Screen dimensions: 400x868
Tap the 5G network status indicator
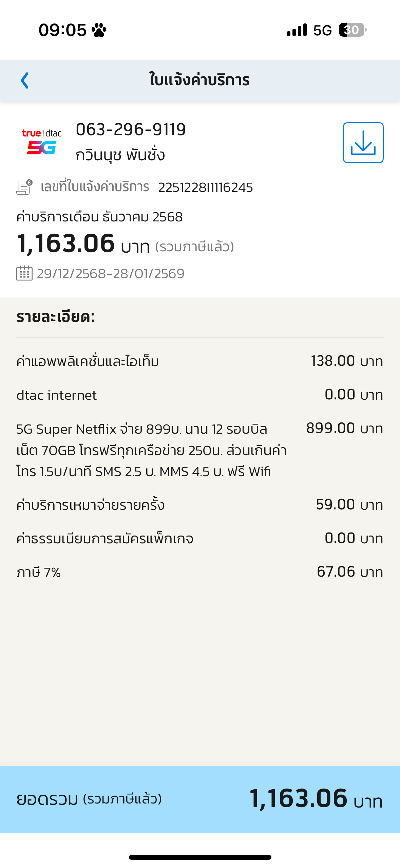pos(322,30)
